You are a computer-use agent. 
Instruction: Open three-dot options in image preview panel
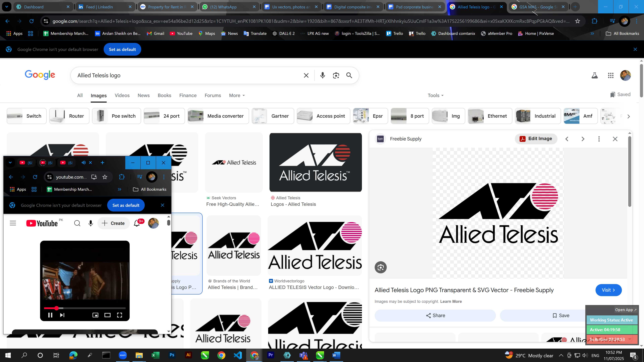click(x=599, y=139)
